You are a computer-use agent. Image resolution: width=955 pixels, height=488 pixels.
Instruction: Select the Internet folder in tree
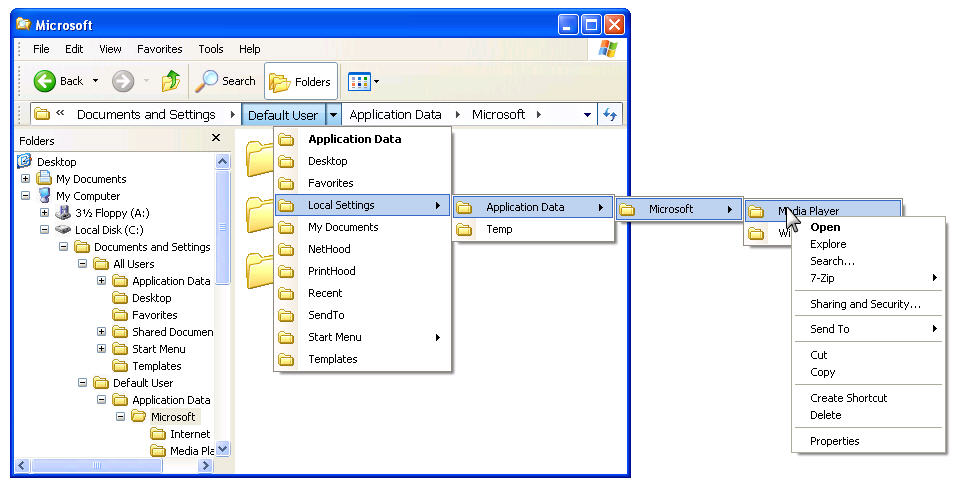189,434
